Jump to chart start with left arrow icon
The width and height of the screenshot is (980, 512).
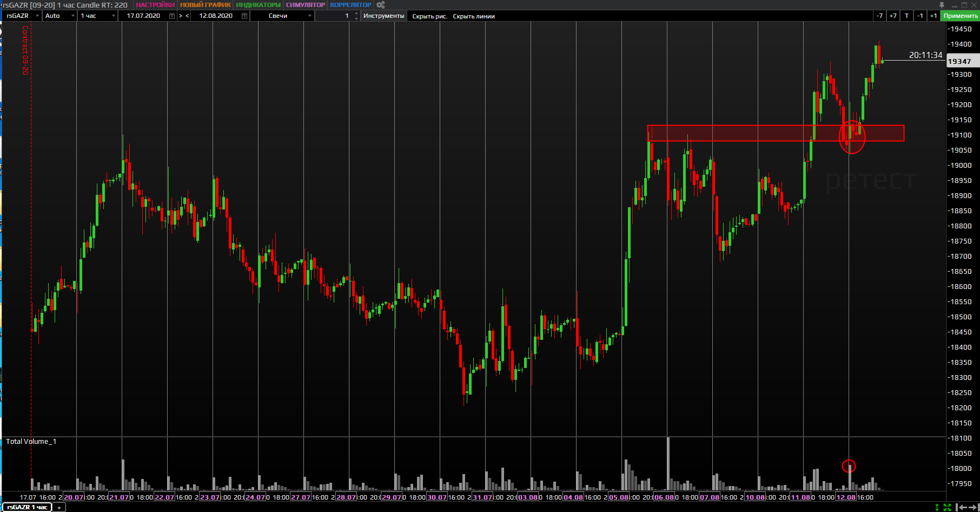961,507
